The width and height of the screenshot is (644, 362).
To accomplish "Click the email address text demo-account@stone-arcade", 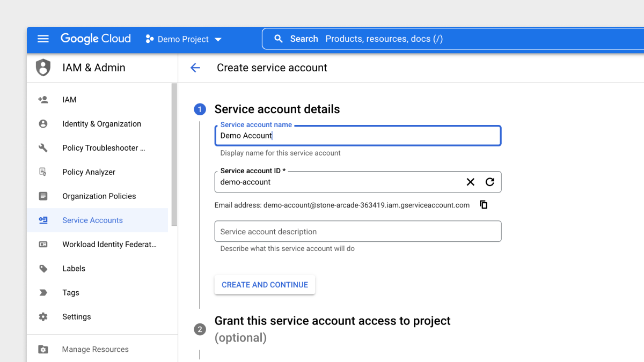I will [x=367, y=205].
